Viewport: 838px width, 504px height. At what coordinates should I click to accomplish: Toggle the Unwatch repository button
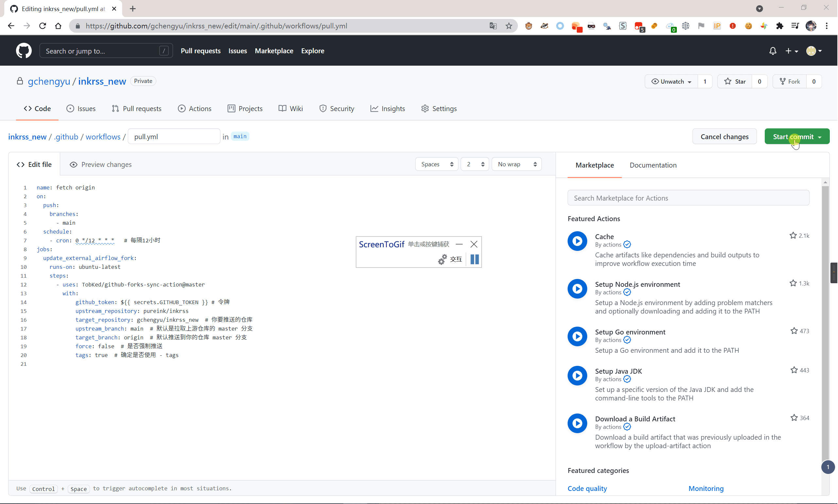click(671, 82)
